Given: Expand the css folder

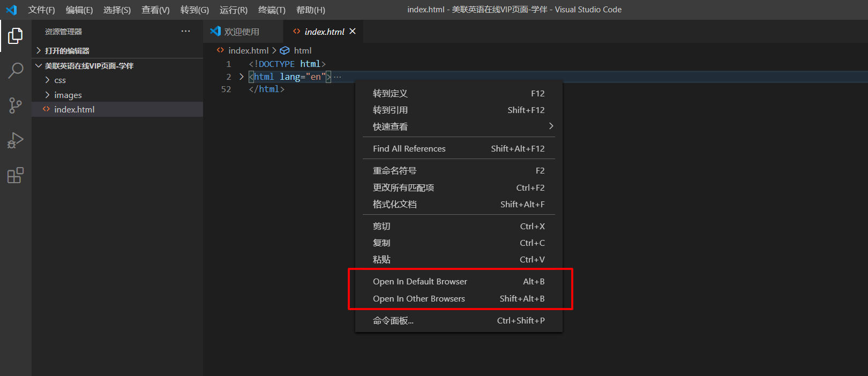Looking at the screenshot, I should pos(117,80).
